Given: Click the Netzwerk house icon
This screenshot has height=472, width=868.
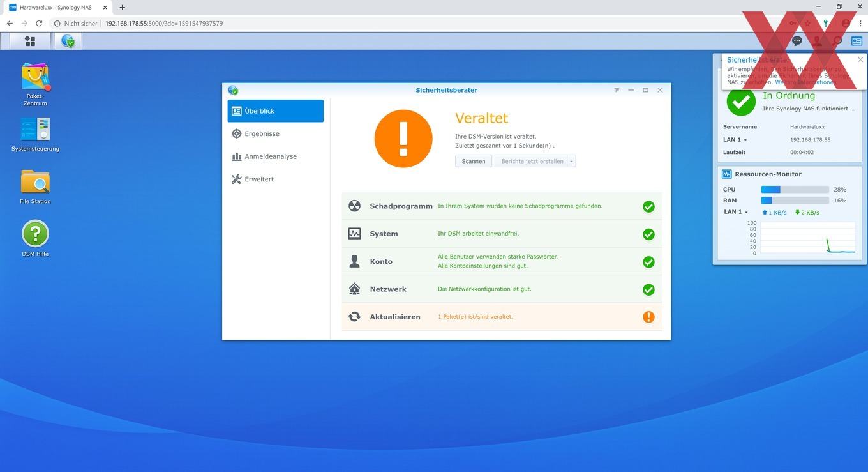Looking at the screenshot, I should click(354, 289).
